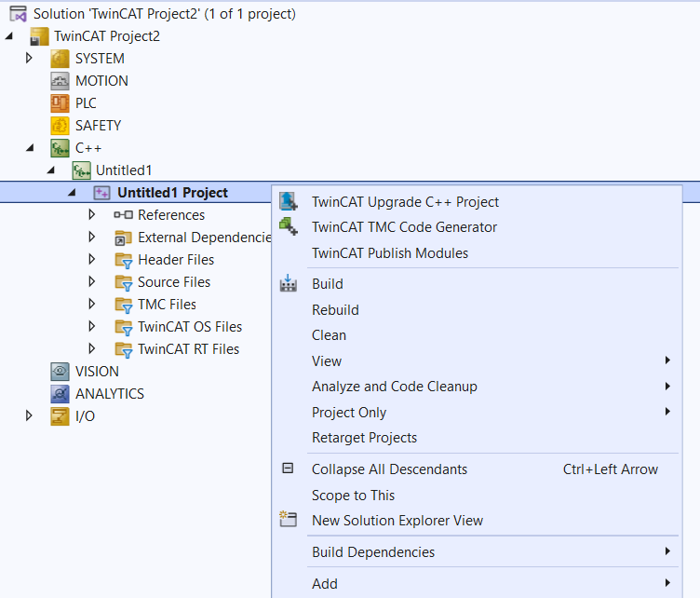
Task: Click the External Dependencies folder icon
Action: [x=123, y=238]
